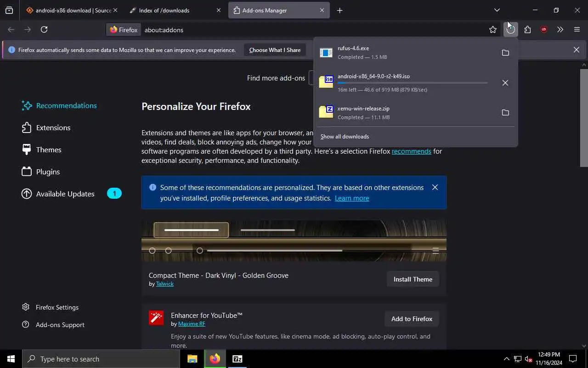Click Install Theme button

[x=413, y=279]
